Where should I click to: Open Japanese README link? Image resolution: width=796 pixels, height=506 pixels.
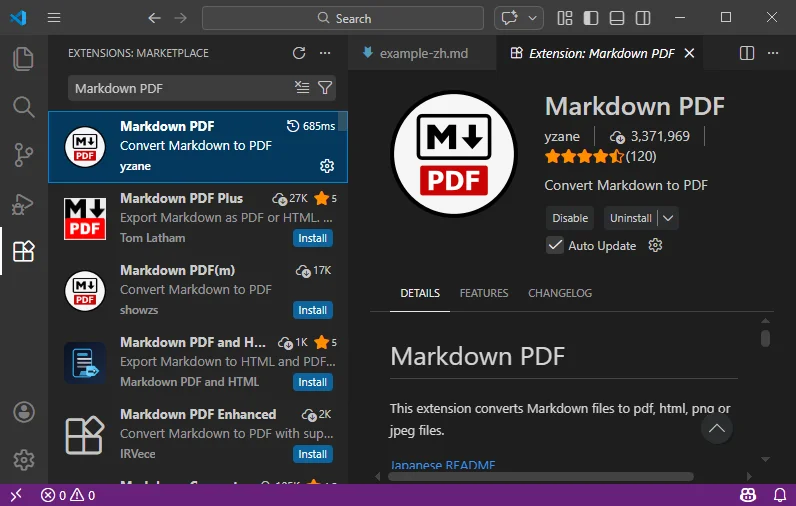tap(442, 464)
